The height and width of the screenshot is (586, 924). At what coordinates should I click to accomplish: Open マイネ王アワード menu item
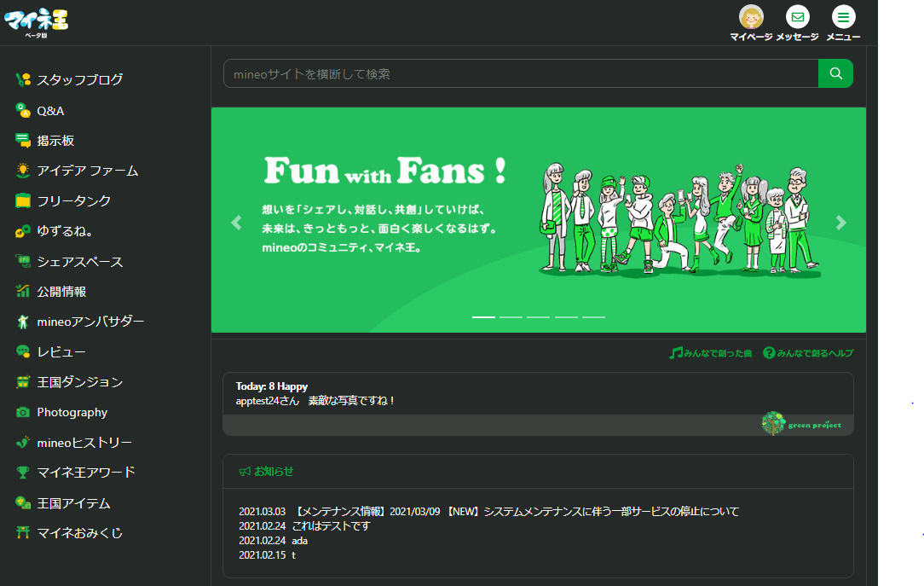[86, 473]
